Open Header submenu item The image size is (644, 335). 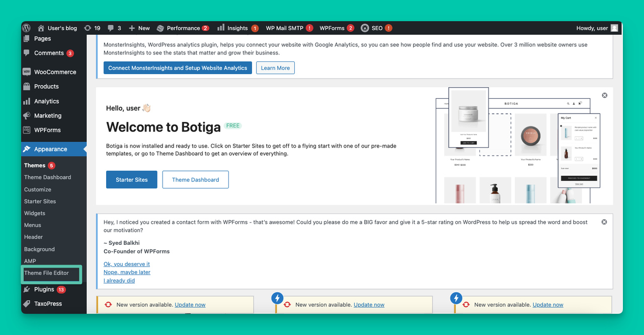[x=33, y=237]
